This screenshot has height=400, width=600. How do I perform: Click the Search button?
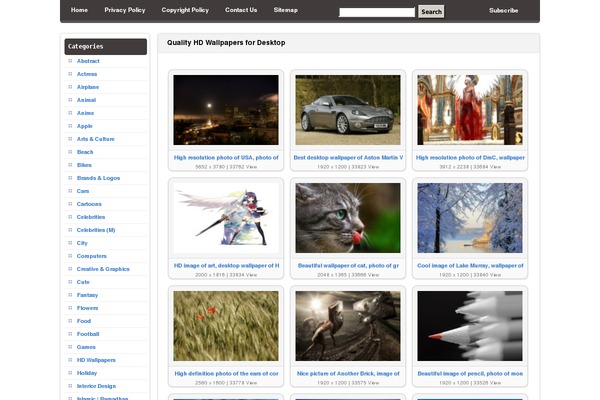coord(431,11)
